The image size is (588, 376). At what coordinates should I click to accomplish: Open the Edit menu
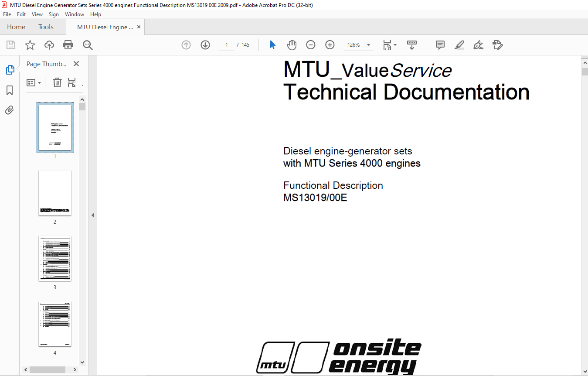[x=21, y=14]
